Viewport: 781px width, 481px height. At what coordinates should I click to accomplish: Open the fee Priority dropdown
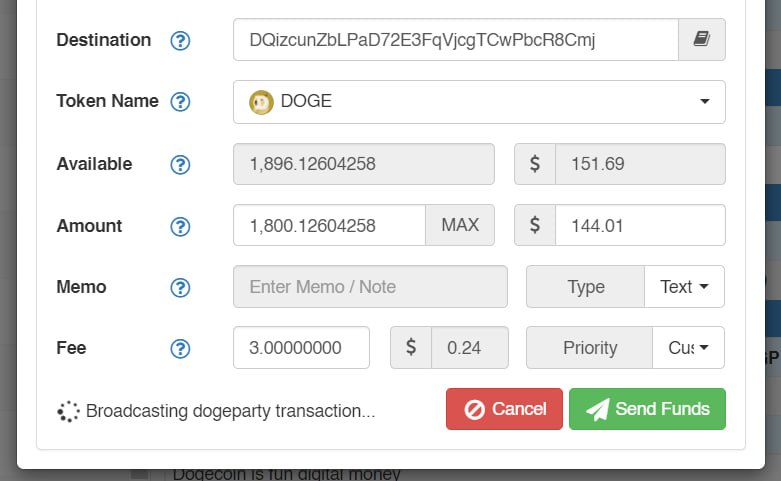(688, 348)
